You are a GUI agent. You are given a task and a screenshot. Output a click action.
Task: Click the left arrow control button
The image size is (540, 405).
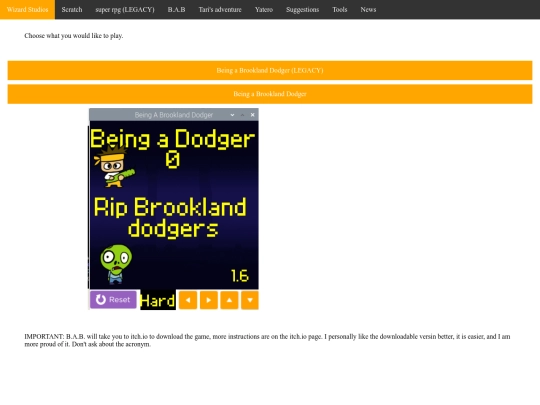click(x=188, y=300)
